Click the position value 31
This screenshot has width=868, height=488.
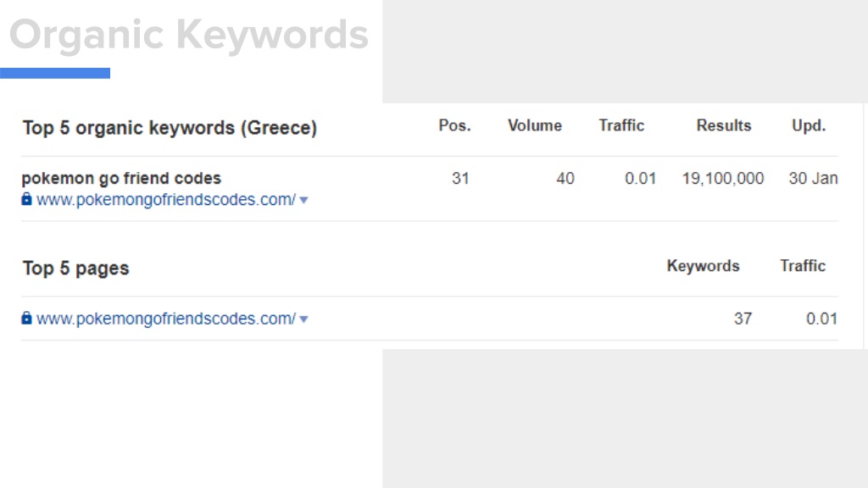click(460, 178)
